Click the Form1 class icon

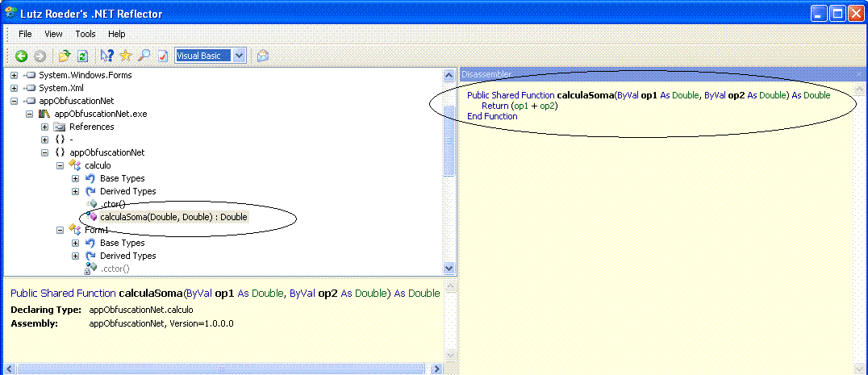[x=75, y=230]
